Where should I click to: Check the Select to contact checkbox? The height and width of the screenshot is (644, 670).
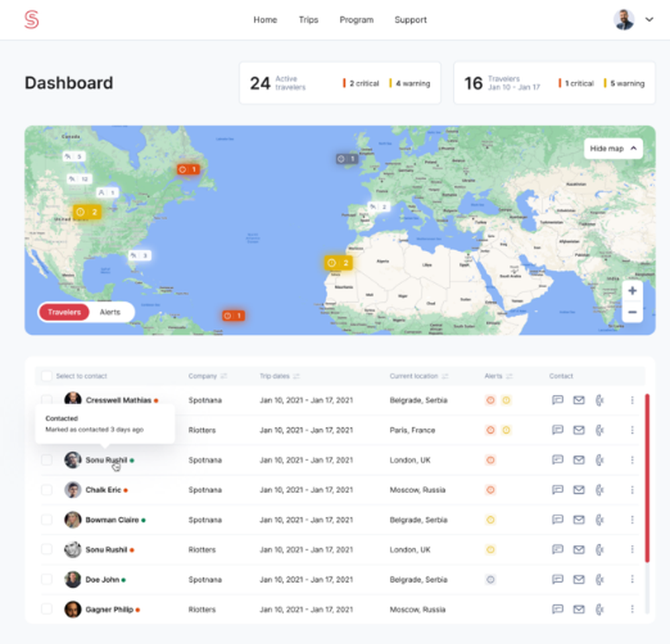tap(46, 376)
